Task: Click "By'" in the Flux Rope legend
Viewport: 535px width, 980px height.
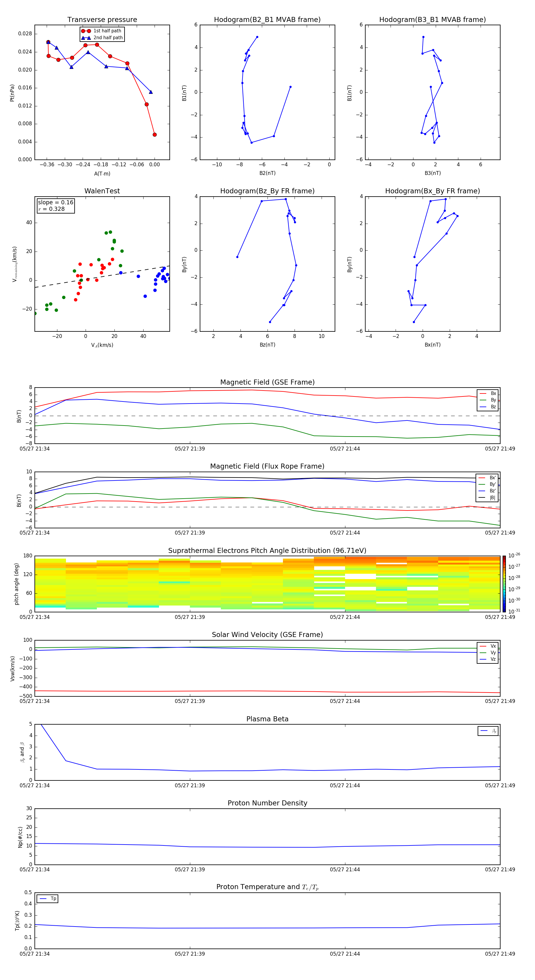Action: tap(493, 484)
